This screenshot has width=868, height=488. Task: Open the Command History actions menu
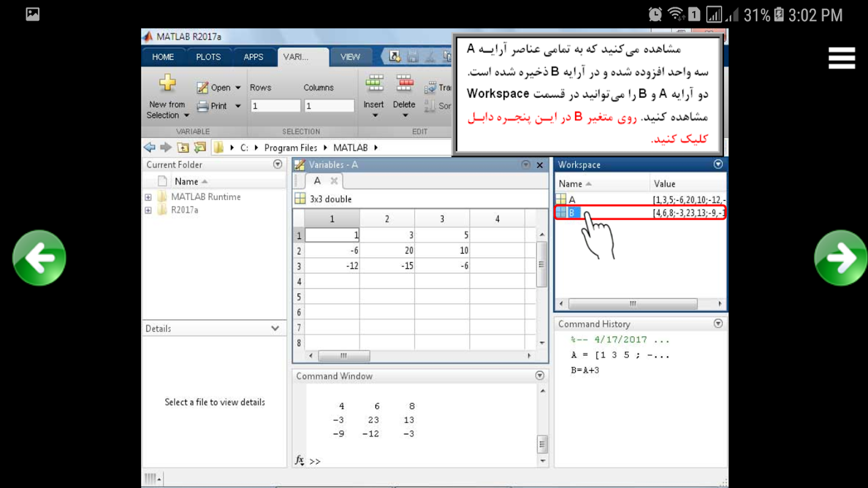pos(718,323)
